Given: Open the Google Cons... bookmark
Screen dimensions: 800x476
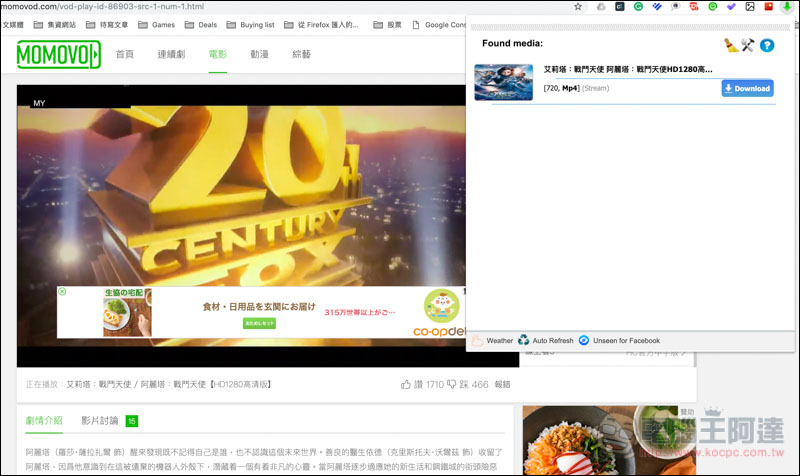Looking at the screenshot, I should (x=439, y=24).
